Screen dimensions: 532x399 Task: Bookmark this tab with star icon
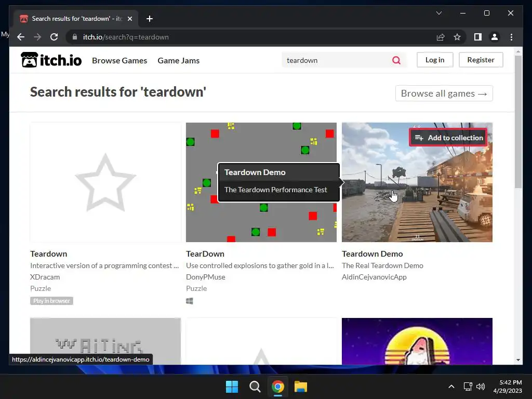[x=457, y=37]
